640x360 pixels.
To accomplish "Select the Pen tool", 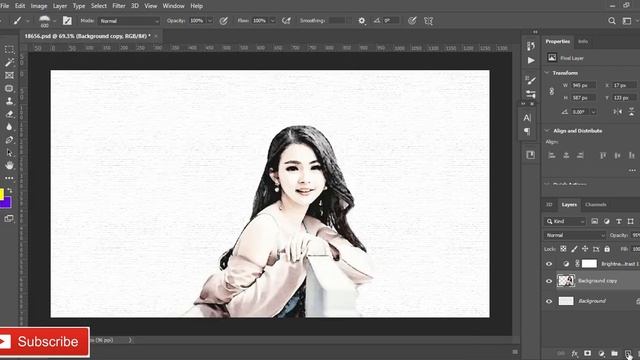I will click(x=9, y=140).
